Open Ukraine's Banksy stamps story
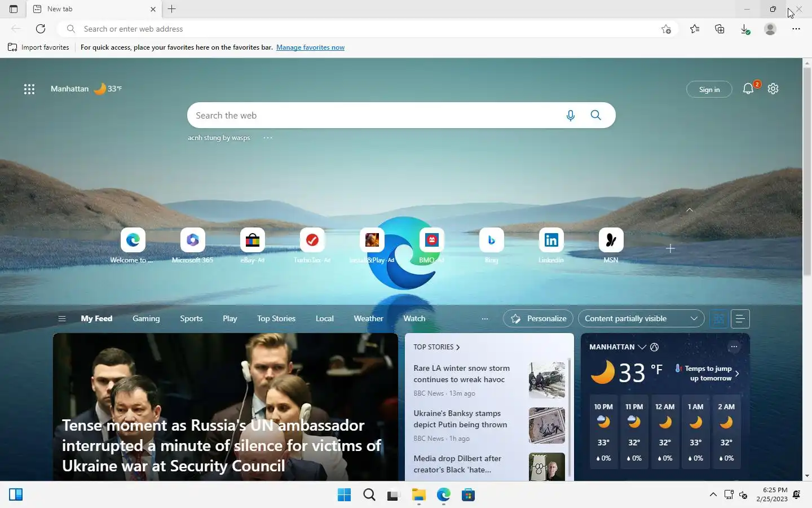This screenshot has height=508, width=812. point(460,419)
